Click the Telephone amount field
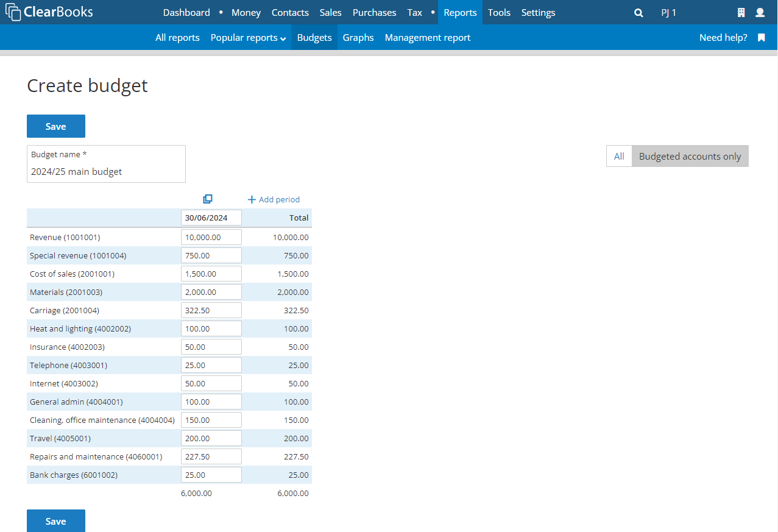The image size is (778, 532). (211, 365)
